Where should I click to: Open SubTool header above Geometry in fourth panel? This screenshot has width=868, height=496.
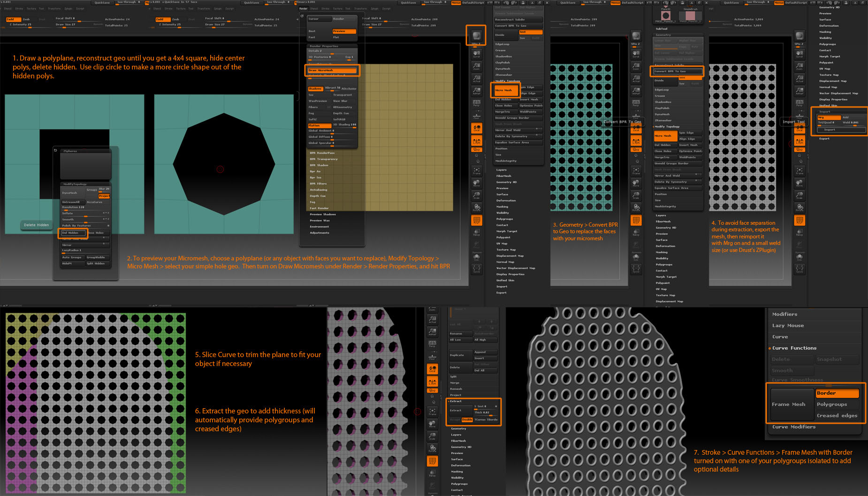click(x=662, y=29)
